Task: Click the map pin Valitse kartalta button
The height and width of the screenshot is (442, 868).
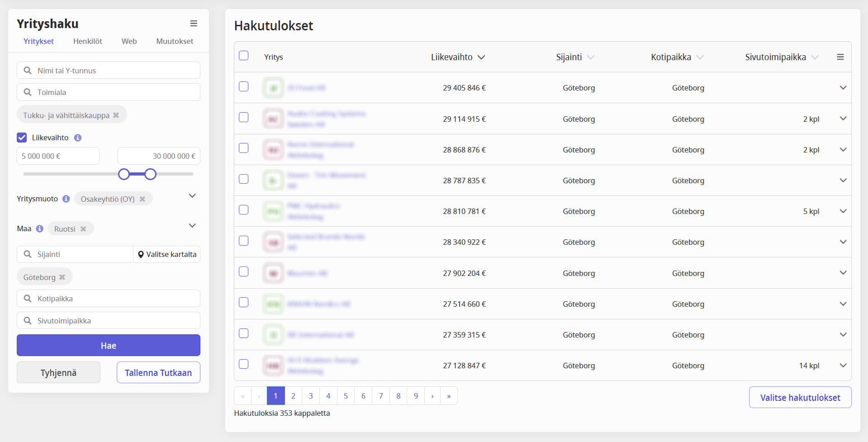Action: (x=167, y=254)
